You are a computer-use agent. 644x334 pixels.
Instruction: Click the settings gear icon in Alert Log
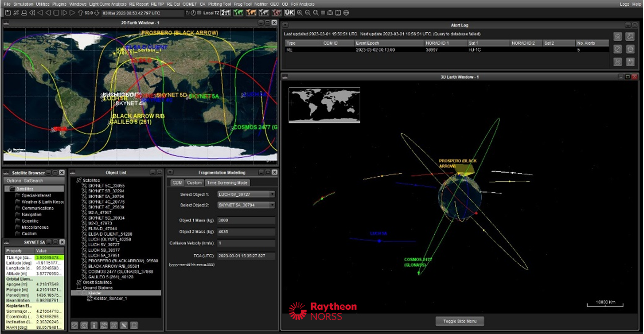pos(630,49)
